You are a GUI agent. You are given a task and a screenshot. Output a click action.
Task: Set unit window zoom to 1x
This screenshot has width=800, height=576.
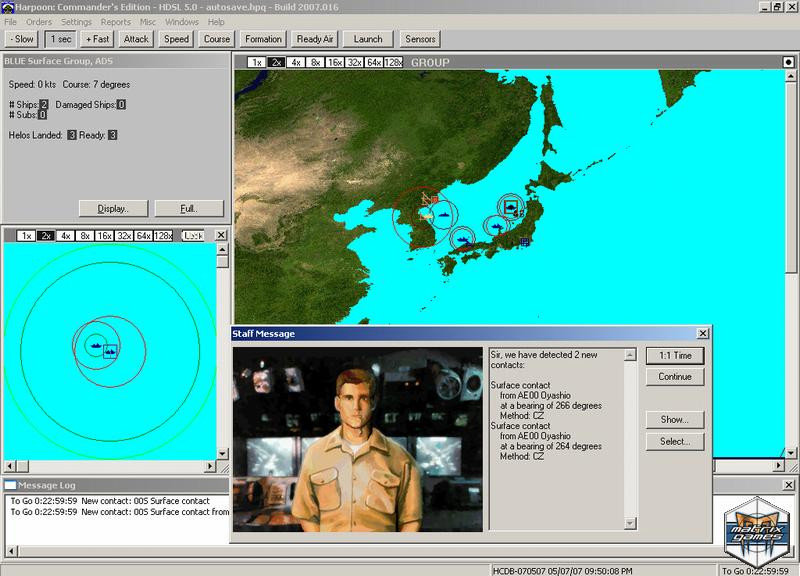pos(27,236)
